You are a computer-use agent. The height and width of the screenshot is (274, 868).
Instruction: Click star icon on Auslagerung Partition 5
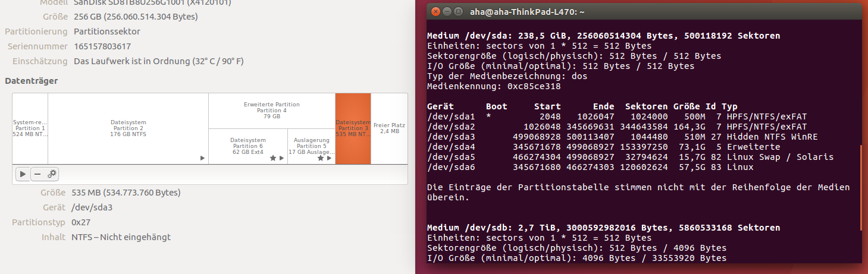click(321, 158)
